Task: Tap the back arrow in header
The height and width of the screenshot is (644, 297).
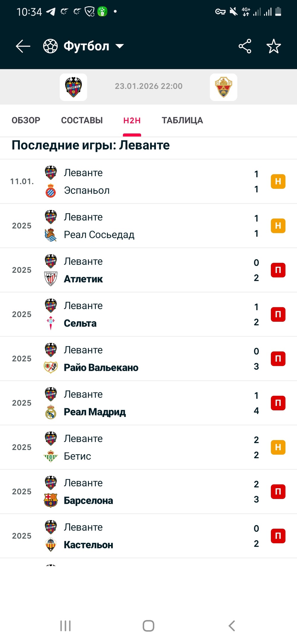Action: [x=23, y=46]
